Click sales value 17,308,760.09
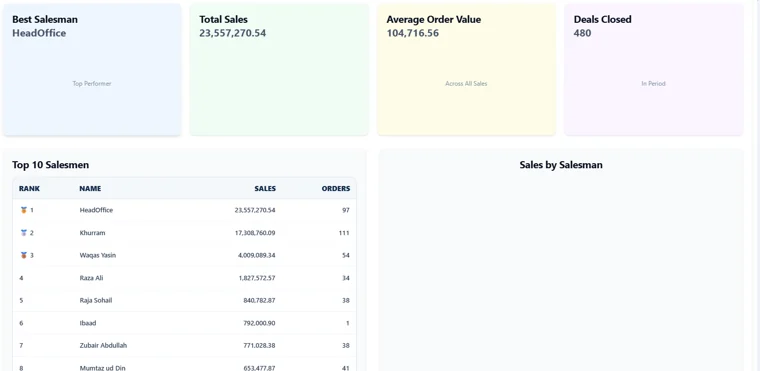This screenshot has width=760, height=371. [255, 233]
